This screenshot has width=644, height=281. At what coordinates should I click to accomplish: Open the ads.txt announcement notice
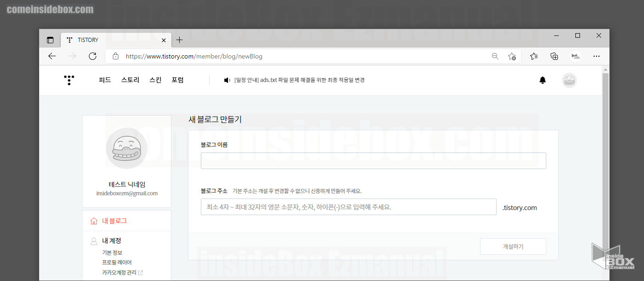[299, 80]
